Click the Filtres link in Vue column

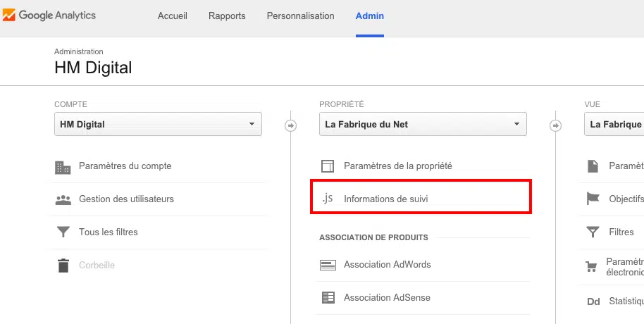(x=621, y=232)
